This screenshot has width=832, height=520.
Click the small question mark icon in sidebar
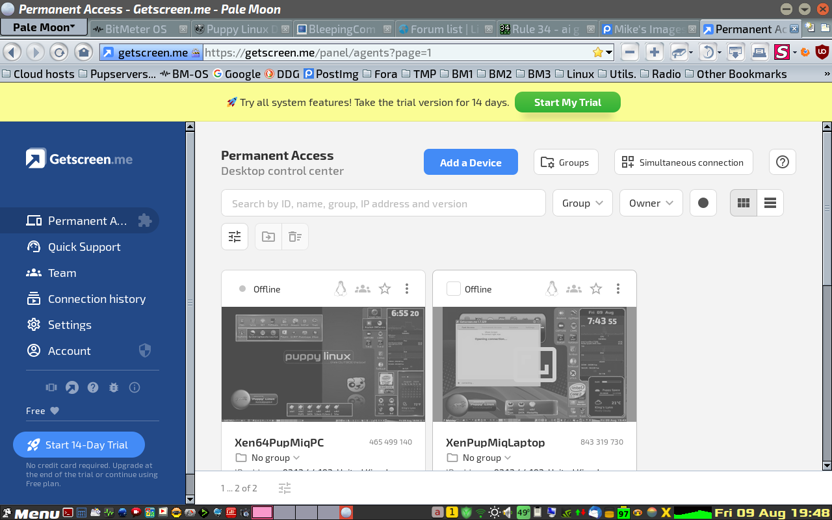coord(93,387)
